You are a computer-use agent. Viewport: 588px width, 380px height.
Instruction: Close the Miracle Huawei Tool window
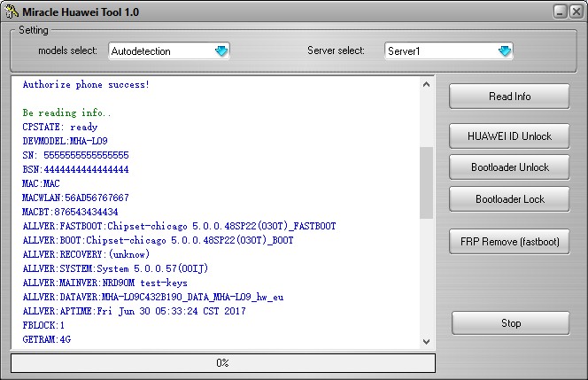(576, 12)
